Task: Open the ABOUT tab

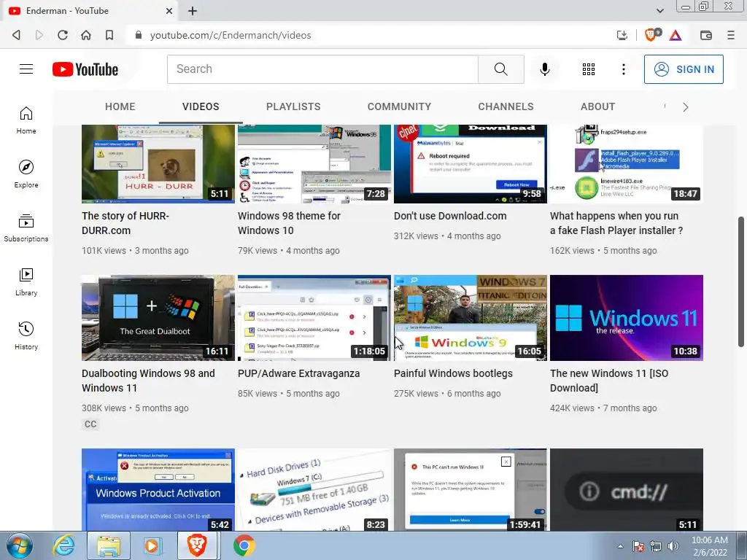Action: pyautogui.click(x=598, y=106)
